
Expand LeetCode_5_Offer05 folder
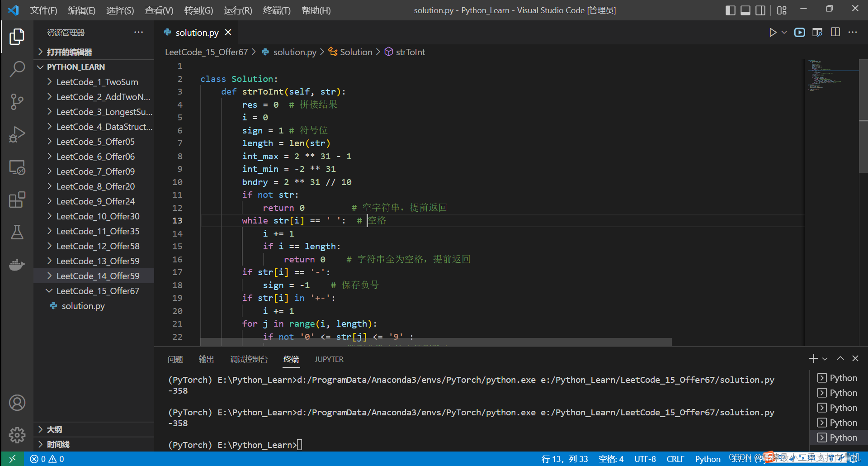[94, 142]
